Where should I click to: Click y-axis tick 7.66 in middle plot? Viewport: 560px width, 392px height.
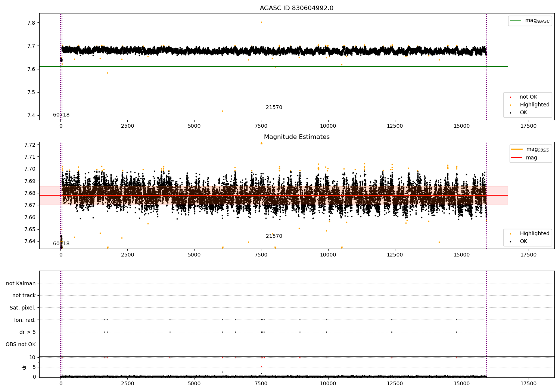(x=30, y=217)
